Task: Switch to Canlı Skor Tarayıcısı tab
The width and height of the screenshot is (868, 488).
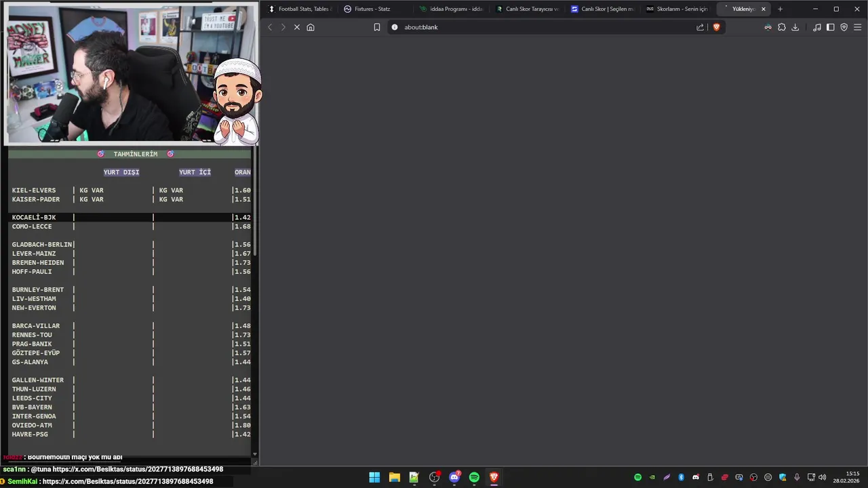Action: pos(526,9)
